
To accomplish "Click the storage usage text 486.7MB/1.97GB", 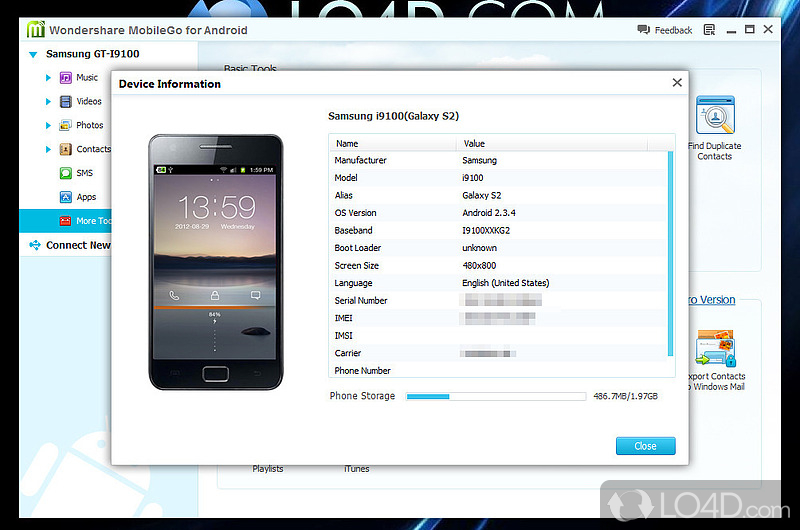I will click(x=626, y=396).
